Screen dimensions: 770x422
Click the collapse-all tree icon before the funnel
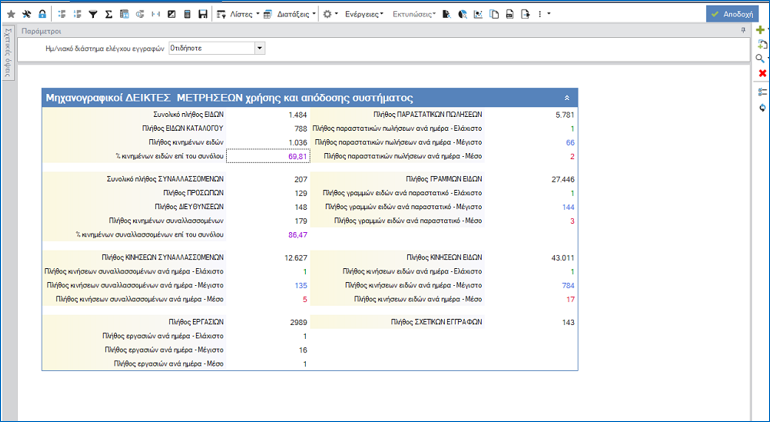(x=77, y=14)
